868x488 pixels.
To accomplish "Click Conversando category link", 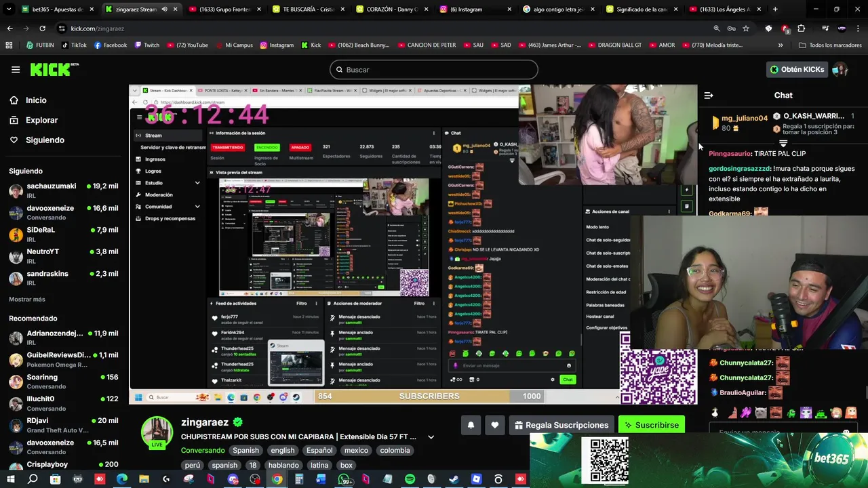I will (x=203, y=450).
